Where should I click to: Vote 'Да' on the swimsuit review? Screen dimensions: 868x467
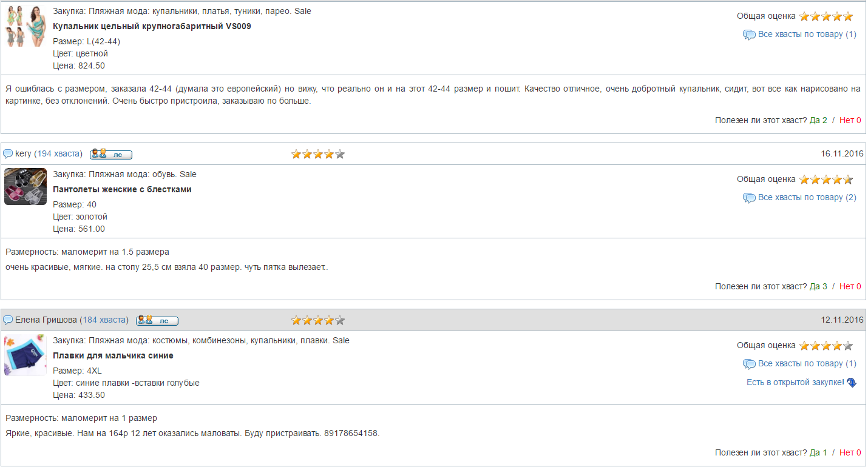click(x=818, y=120)
